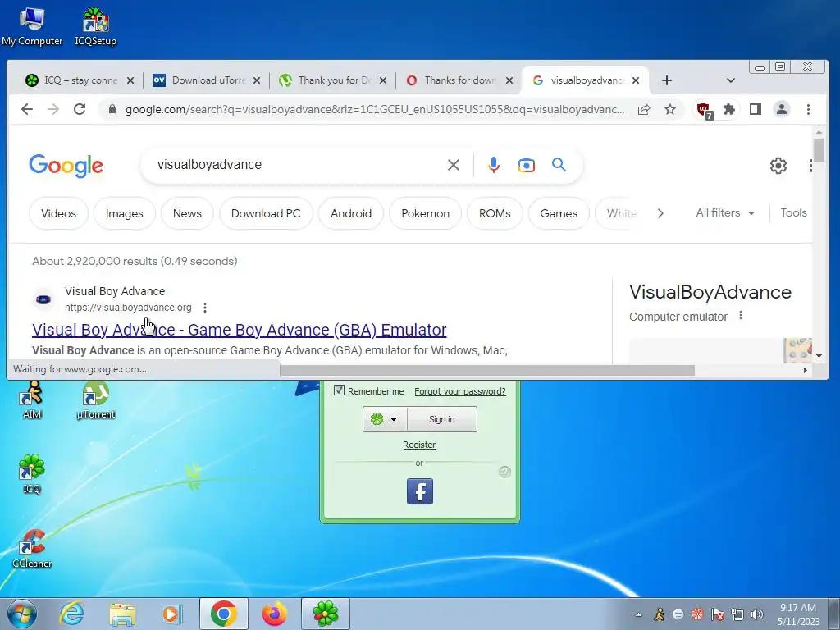The width and height of the screenshot is (840, 630).
Task: Search by image with the camera icon
Action: [526, 165]
